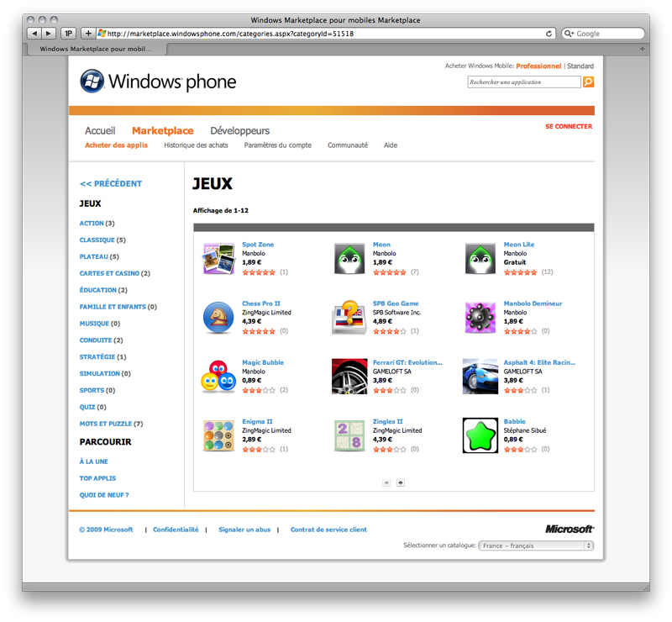Image resolution: width=672 pixels, height=622 pixels.
Task: Open the Asphalt 4 Elite Racing thumbnail
Action: 480,377
